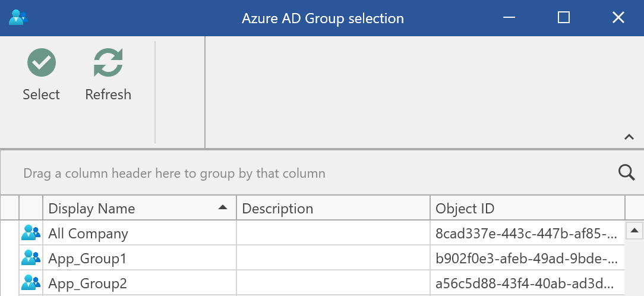Click the search magnifier icon

click(x=627, y=173)
